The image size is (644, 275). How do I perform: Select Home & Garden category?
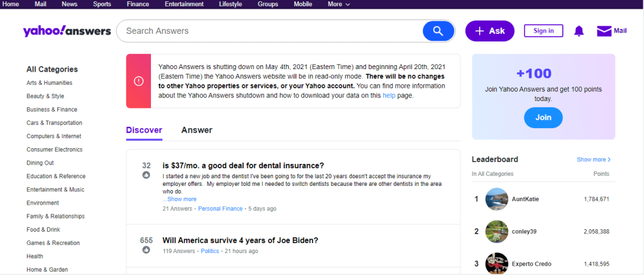click(x=47, y=270)
